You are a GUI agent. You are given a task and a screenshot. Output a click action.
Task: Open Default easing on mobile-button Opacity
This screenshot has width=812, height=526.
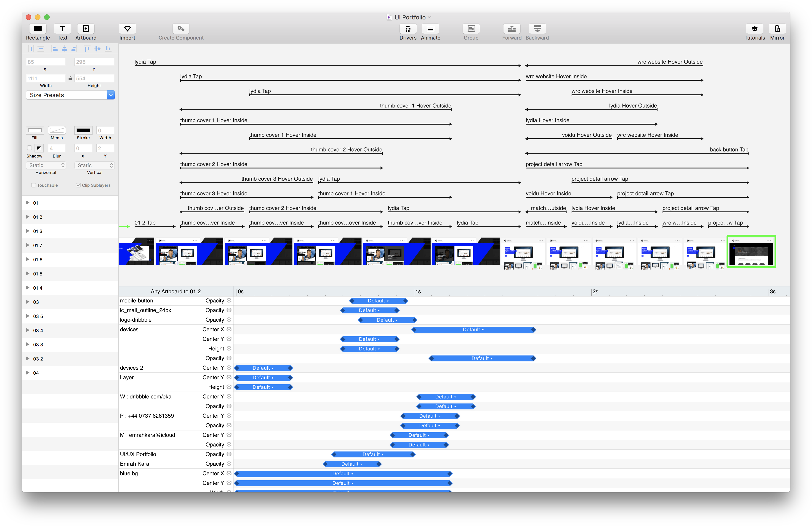coord(378,301)
